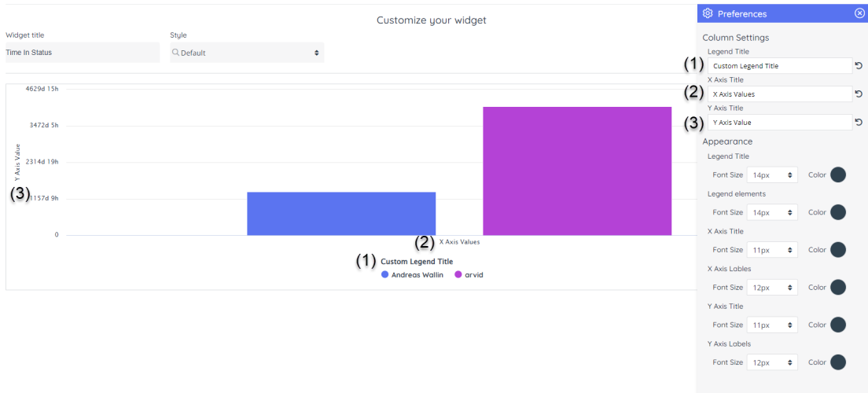This screenshot has height=393, width=868.
Task: Reset the X Axis Title field
Action: [x=859, y=94]
